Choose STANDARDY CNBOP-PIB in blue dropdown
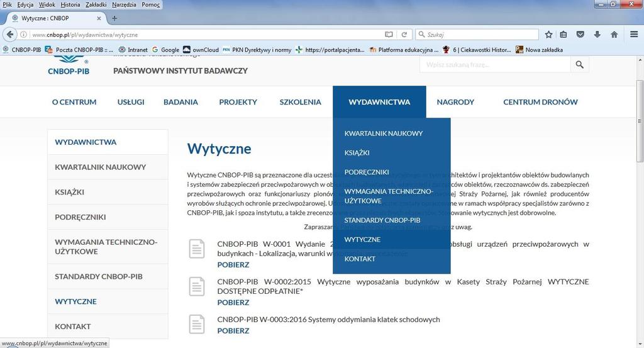The image size is (644, 348). tap(382, 220)
